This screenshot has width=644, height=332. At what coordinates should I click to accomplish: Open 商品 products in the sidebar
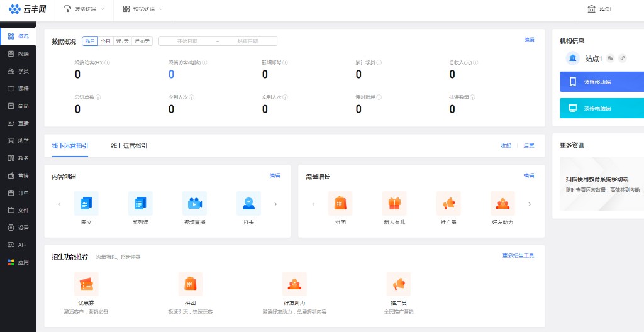pos(18,106)
